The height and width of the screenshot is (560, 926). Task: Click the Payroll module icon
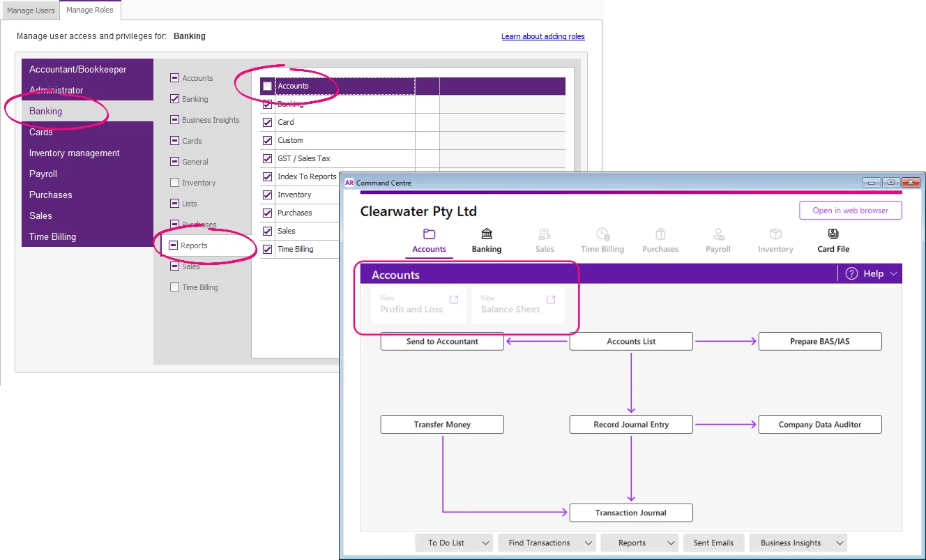click(x=718, y=234)
